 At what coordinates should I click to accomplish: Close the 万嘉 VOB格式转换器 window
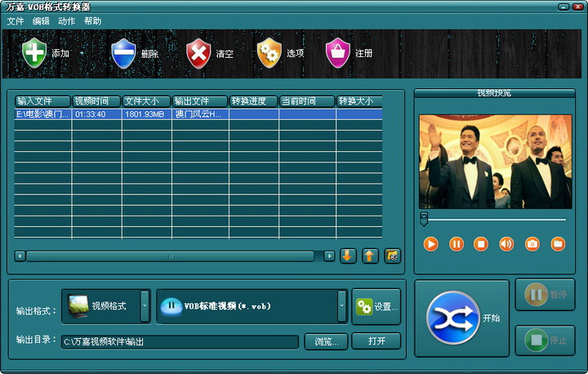577,7
